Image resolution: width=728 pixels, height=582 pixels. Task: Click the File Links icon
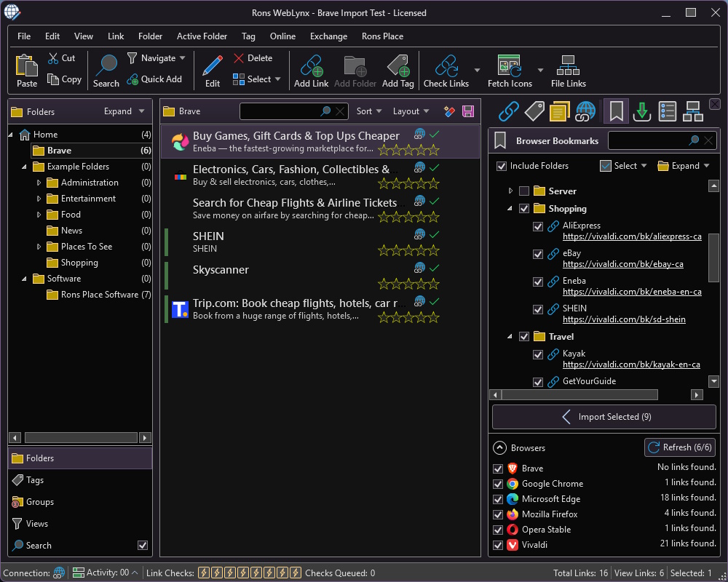pos(569,65)
